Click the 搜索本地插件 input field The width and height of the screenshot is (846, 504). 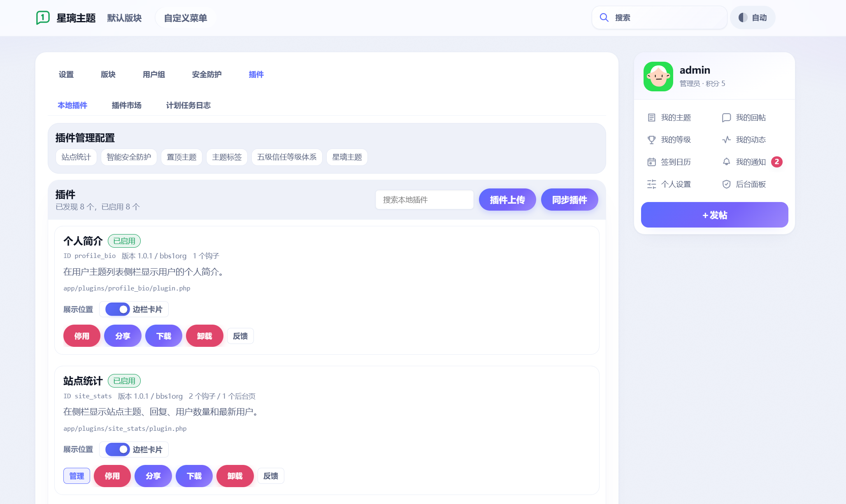tap(425, 200)
